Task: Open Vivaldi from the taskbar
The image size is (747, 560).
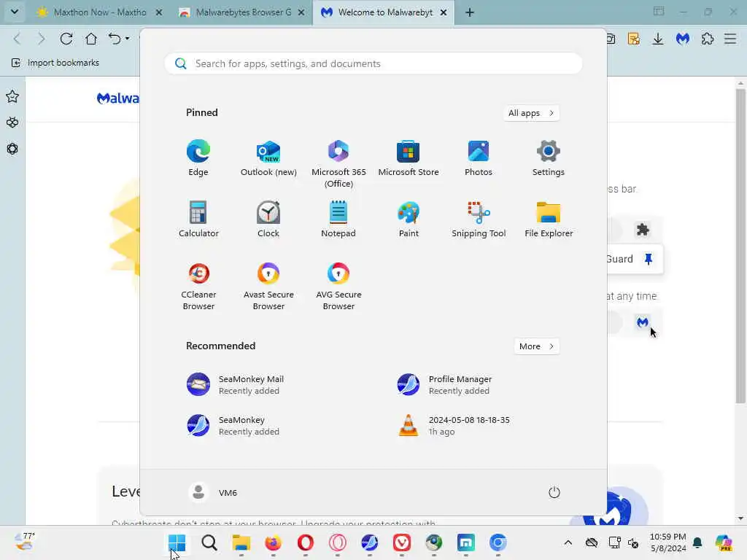Action: point(402,542)
